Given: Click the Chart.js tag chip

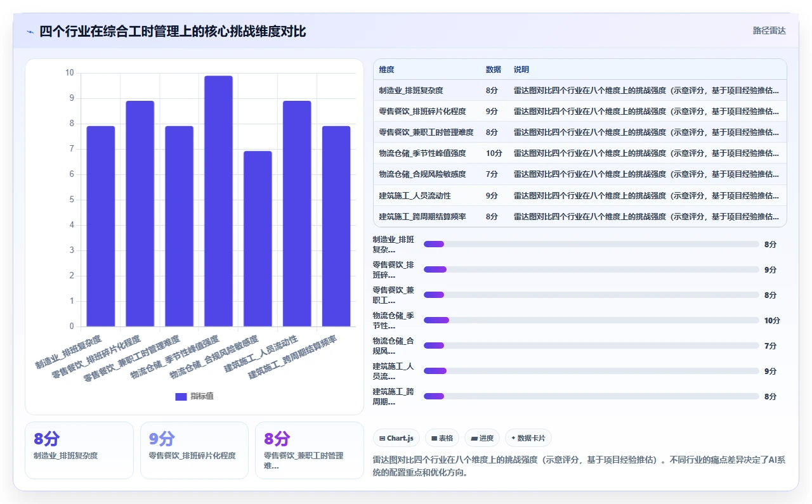Looking at the screenshot, I should point(396,438).
